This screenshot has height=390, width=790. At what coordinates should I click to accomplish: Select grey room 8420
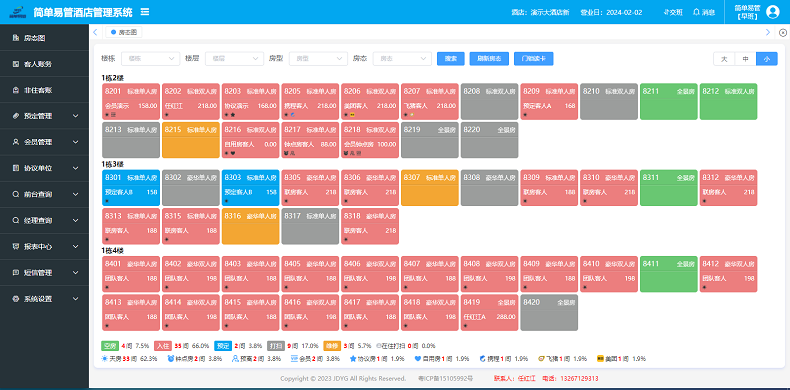pyautogui.click(x=549, y=312)
